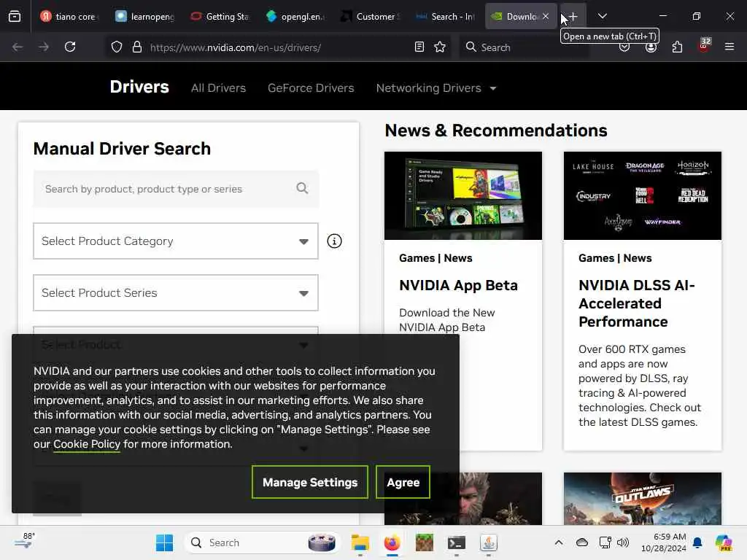Open volume speaker tray icon
Image resolution: width=747 pixels, height=560 pixels.
(x=623, y=542)
